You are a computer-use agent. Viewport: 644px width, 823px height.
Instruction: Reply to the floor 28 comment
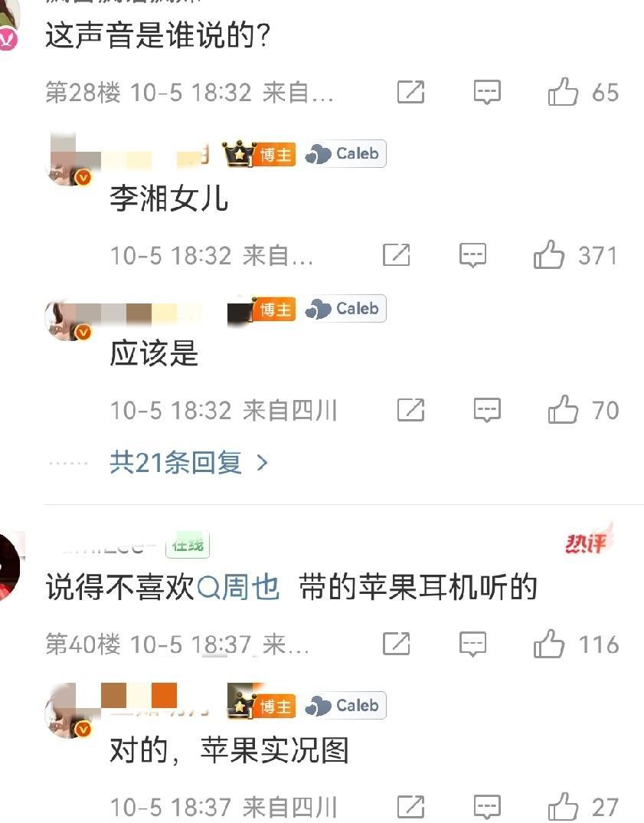point(487,93)
